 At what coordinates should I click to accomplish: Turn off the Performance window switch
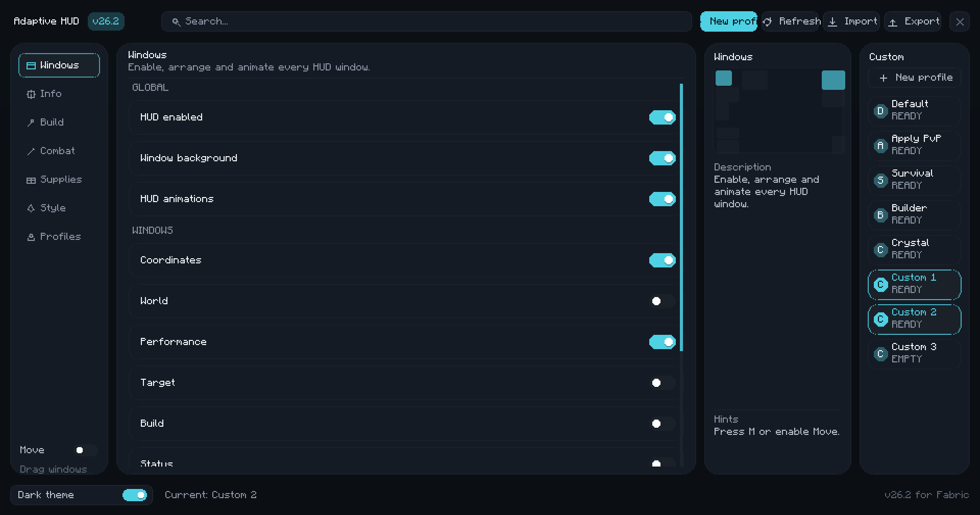click(663, 342)
